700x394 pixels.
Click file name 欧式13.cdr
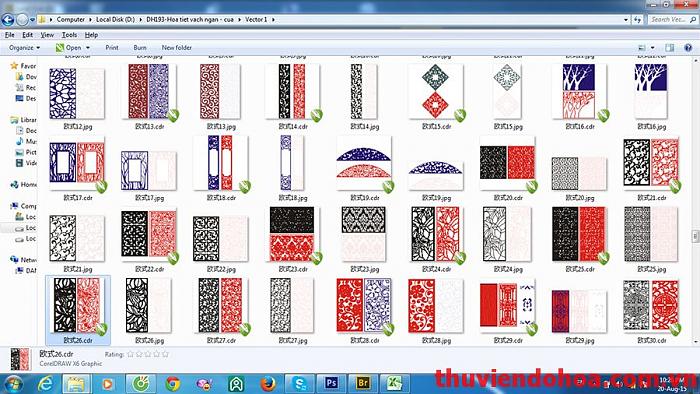tap(150, 126)
